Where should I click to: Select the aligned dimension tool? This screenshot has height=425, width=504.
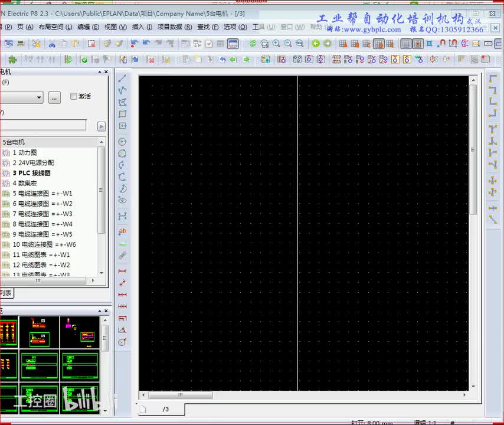click(x=123, y=283)
